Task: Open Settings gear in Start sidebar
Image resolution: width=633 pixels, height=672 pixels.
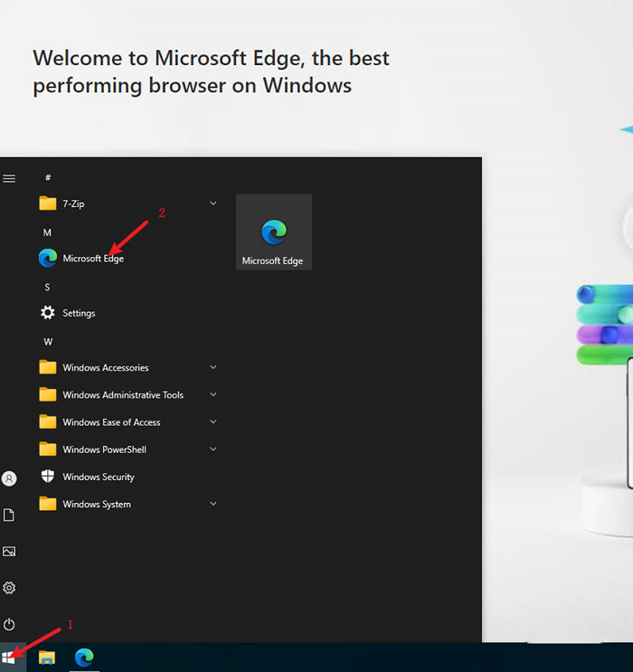Action: tap(9, 588)
